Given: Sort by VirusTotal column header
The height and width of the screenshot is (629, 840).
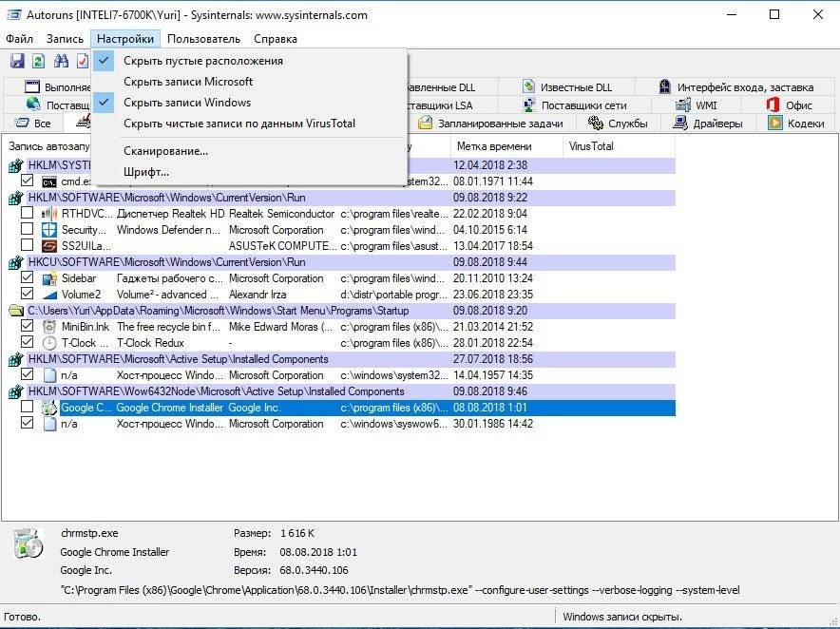Looking at the screenshot, I should click(619, 146).
